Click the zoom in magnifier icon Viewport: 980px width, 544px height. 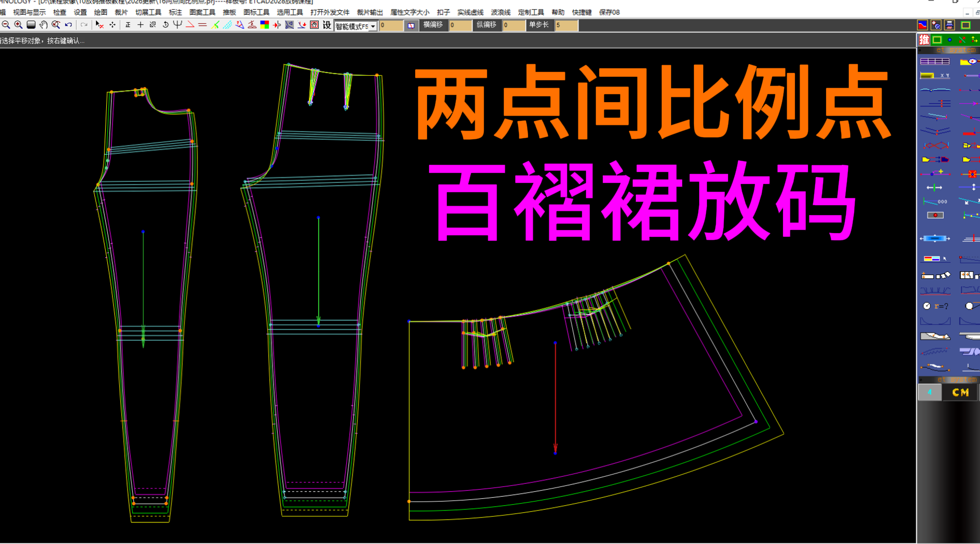point(18,25)
